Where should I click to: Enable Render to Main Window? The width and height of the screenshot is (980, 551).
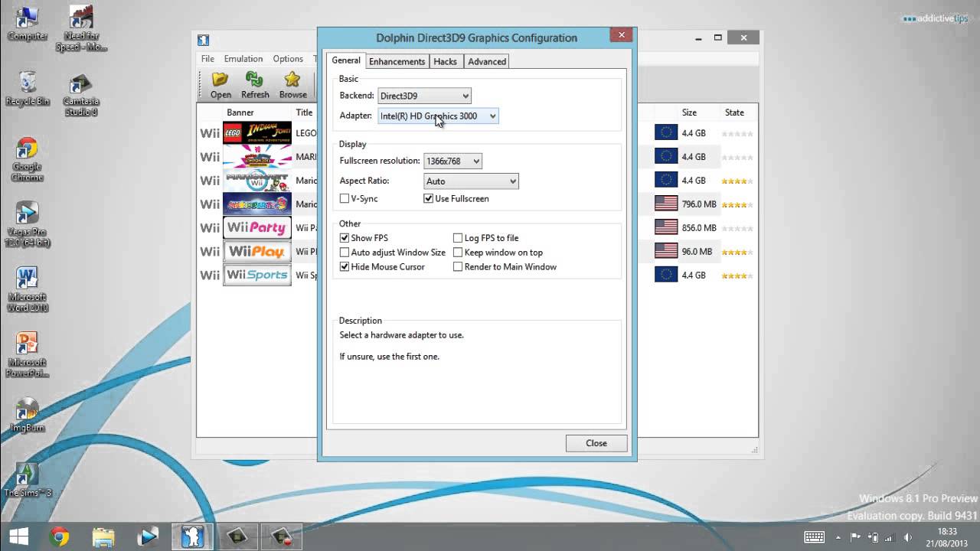[x=458, y=267]
